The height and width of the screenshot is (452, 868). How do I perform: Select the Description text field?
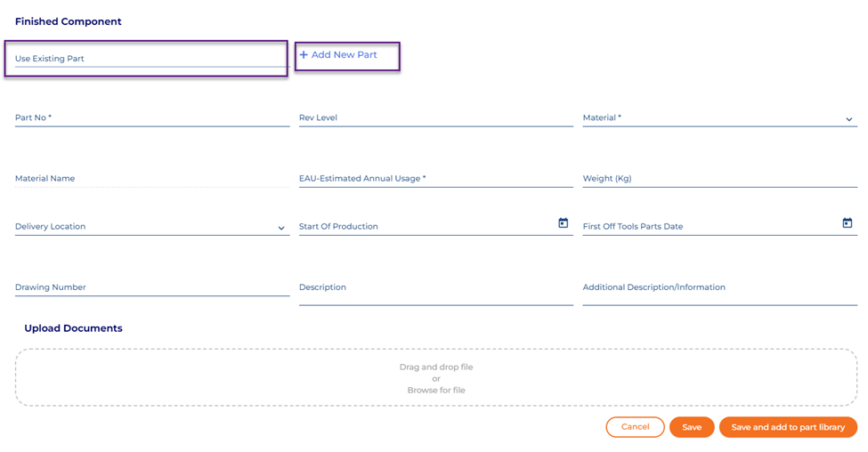tap(435, 287)
